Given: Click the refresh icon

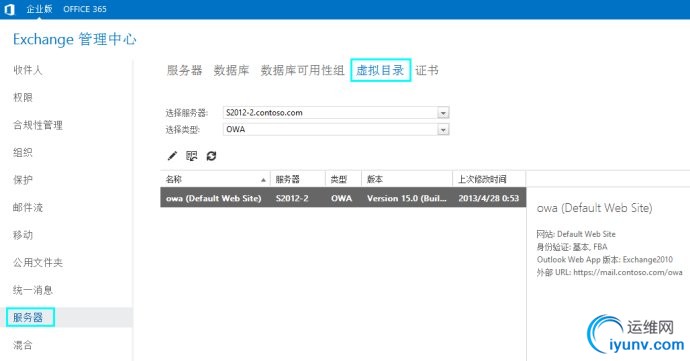Looking at the screenshot, I should tap(211, 156).
